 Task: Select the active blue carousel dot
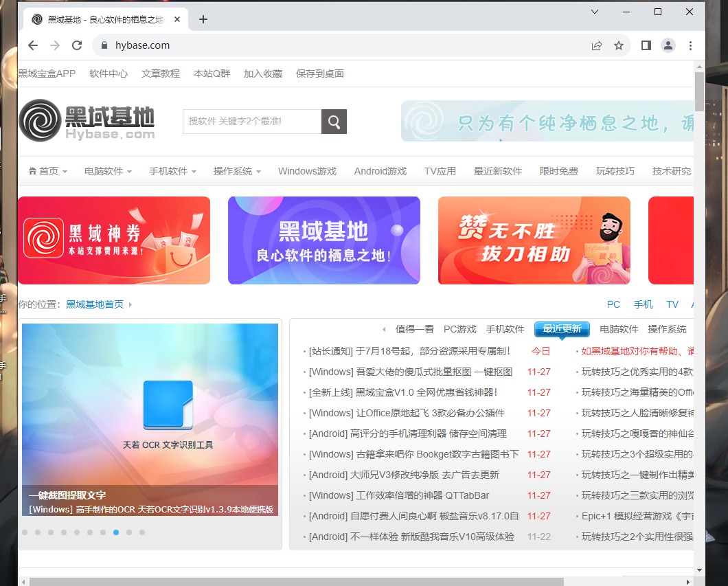[116, 532]
